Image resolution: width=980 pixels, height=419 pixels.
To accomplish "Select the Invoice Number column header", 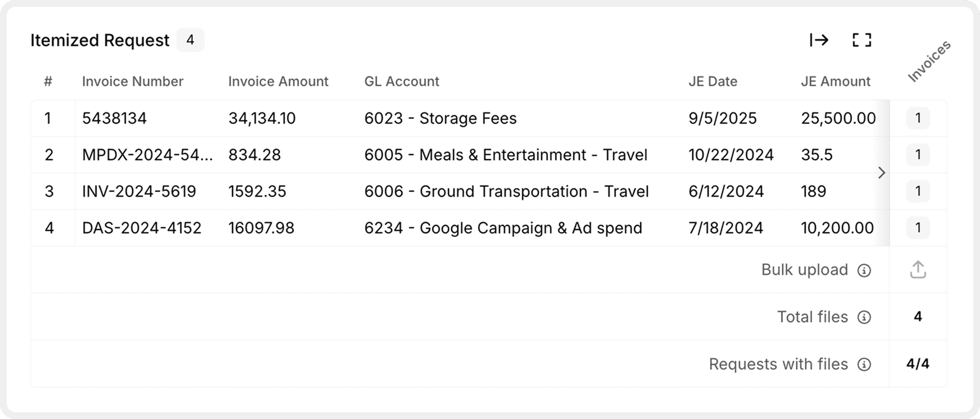I will pos(133,82).
